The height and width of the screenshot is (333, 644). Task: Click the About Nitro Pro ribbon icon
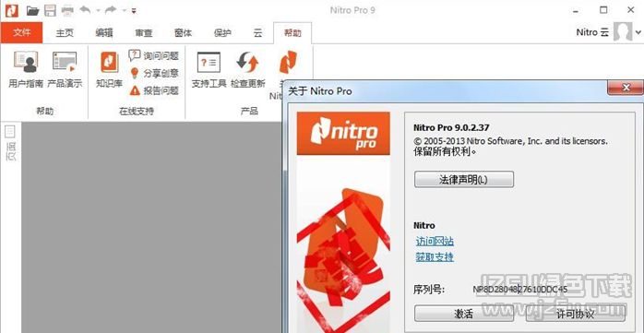coord(288,63)
